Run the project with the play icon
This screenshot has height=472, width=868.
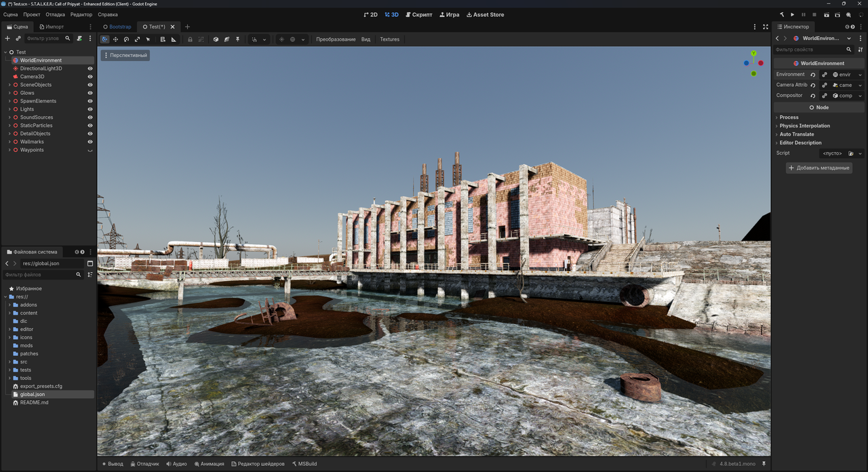click(x=792, y=14)
